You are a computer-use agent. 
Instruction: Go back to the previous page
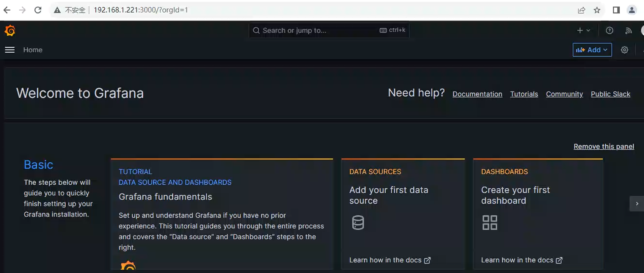coord(7,10)
